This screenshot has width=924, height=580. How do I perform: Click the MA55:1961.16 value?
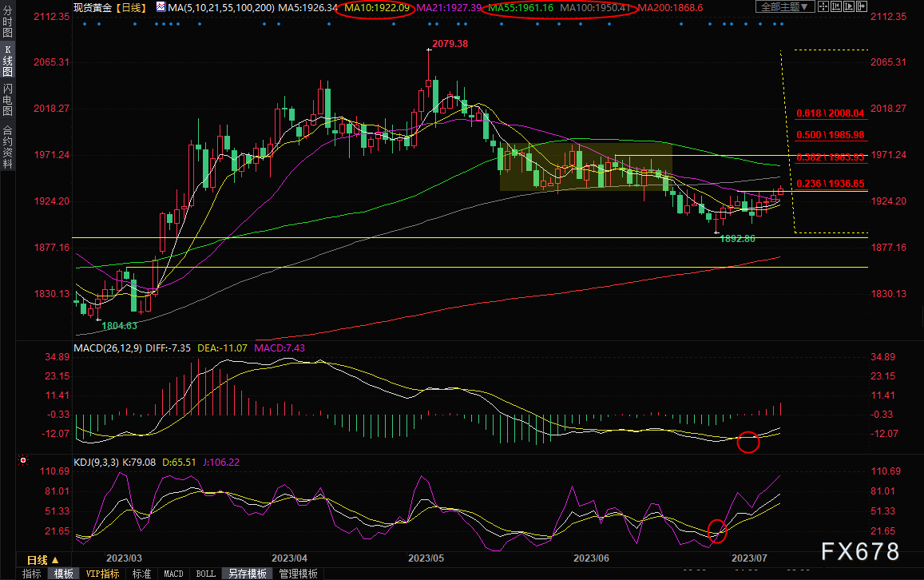click(521, 8)
